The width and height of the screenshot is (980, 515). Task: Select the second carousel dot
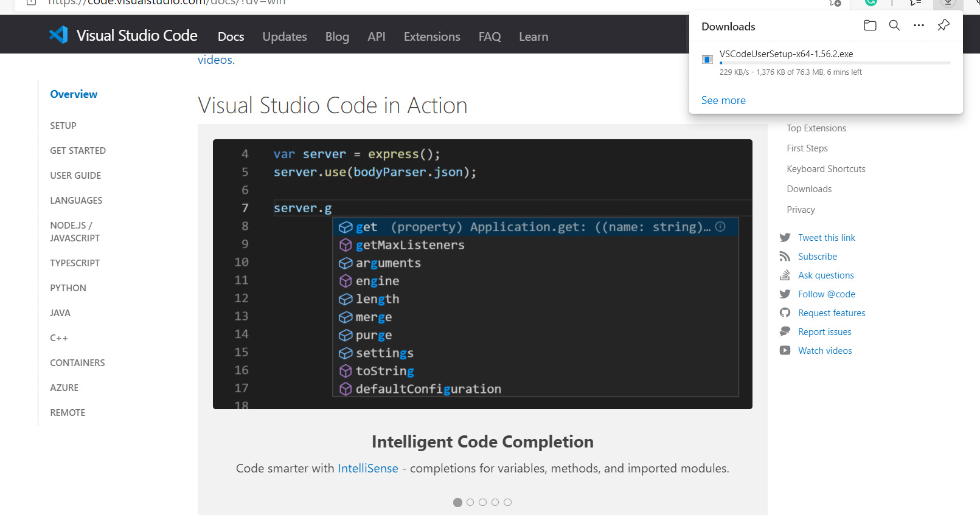(x=470, y=502)
